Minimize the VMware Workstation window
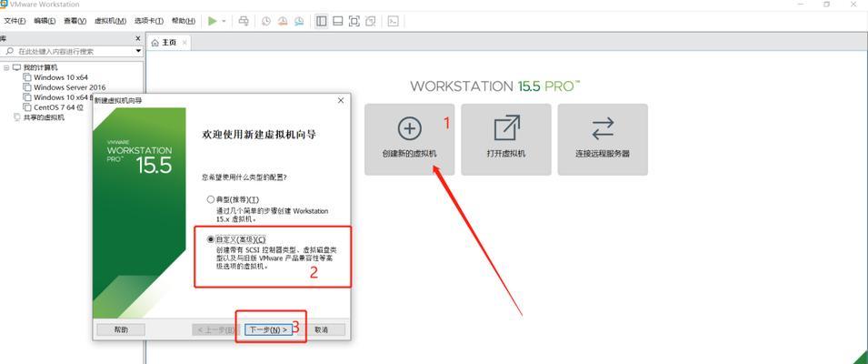Screen dimensions: 868x364 (x=801, y=4)
